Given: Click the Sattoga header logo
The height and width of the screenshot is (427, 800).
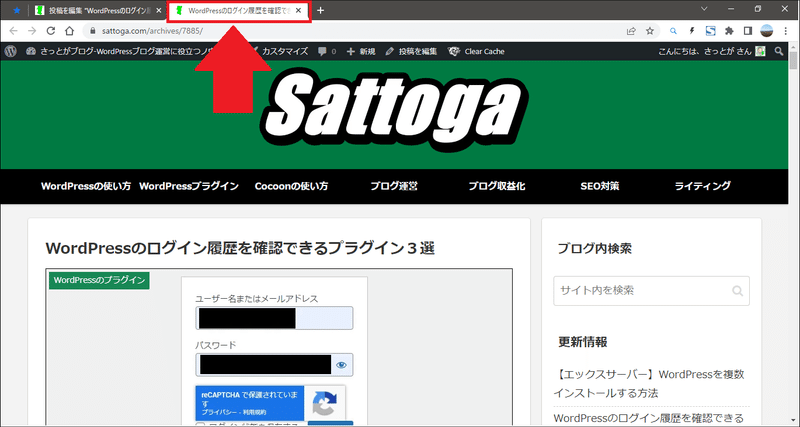Looking at the screenshot, I should 394,110.
